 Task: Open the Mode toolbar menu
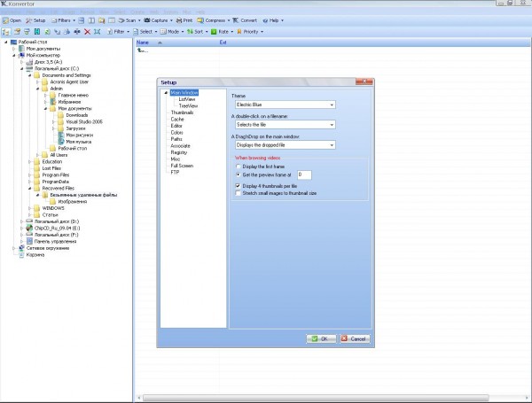tap(172, 32)
